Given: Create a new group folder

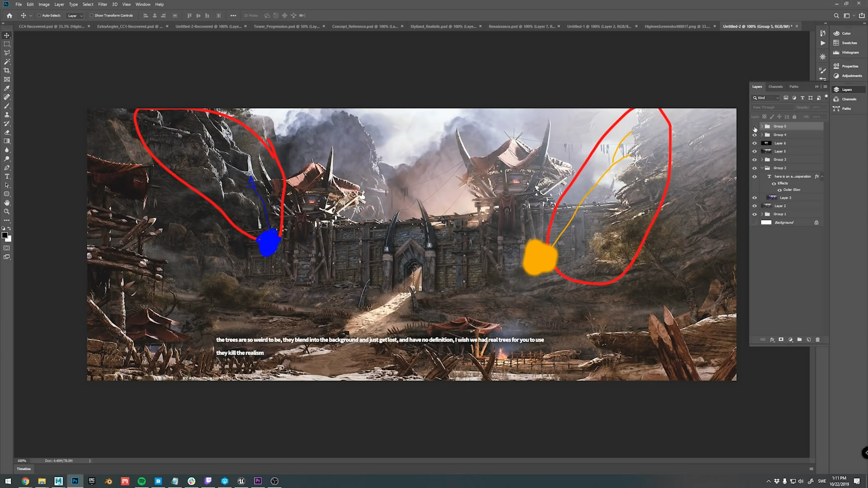Looking at the screenshot, I should [x=799, y=339].
